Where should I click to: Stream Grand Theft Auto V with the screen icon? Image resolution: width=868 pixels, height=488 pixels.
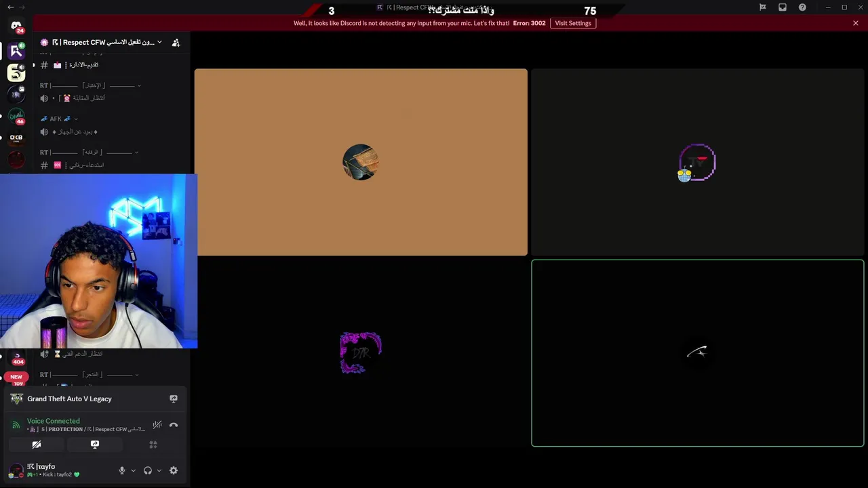pos(174,399)
